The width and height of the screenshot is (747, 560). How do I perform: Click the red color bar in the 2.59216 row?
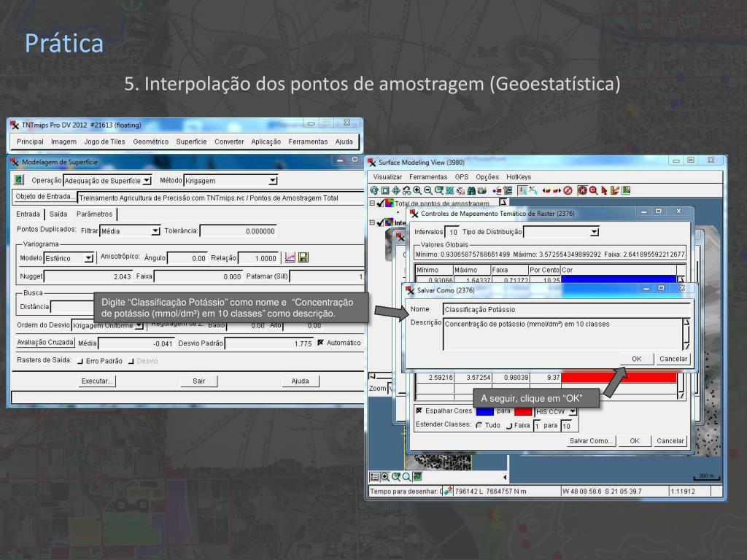click(619, 378)
